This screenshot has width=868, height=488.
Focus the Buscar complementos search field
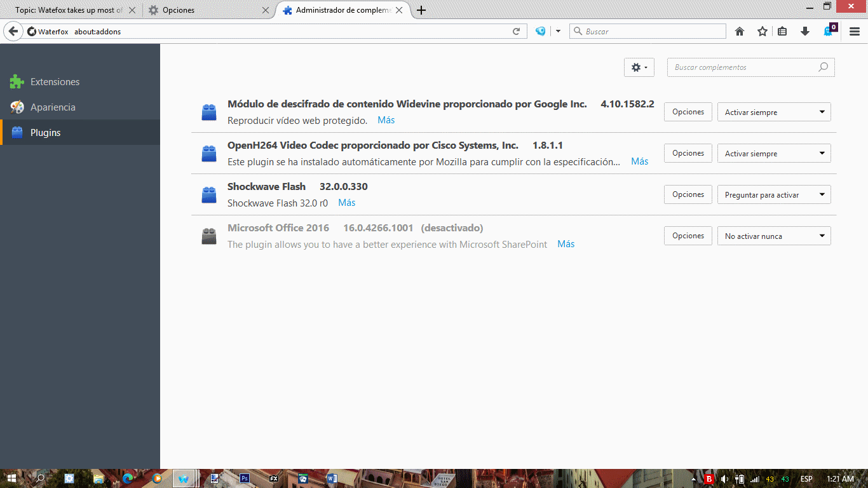tap(750, 67)
